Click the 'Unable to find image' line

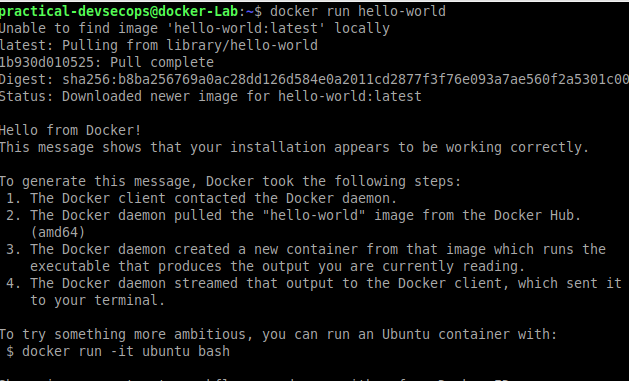click(x=195, y=28)
